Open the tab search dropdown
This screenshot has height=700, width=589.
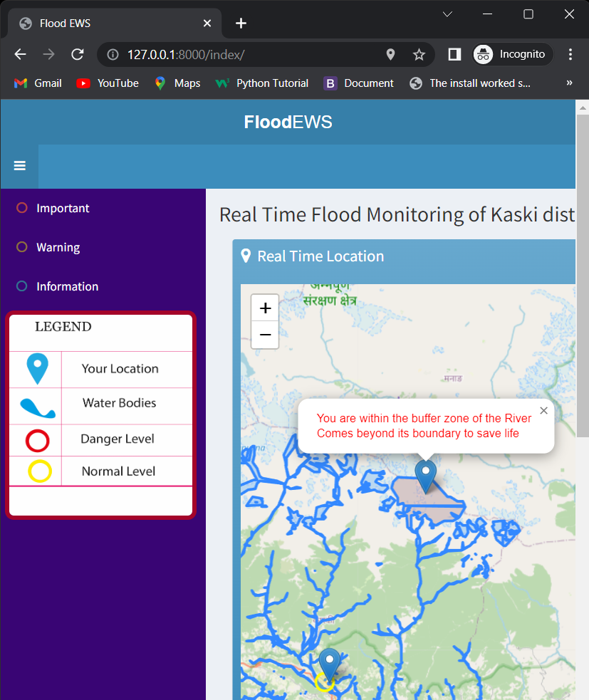point(447,14)
